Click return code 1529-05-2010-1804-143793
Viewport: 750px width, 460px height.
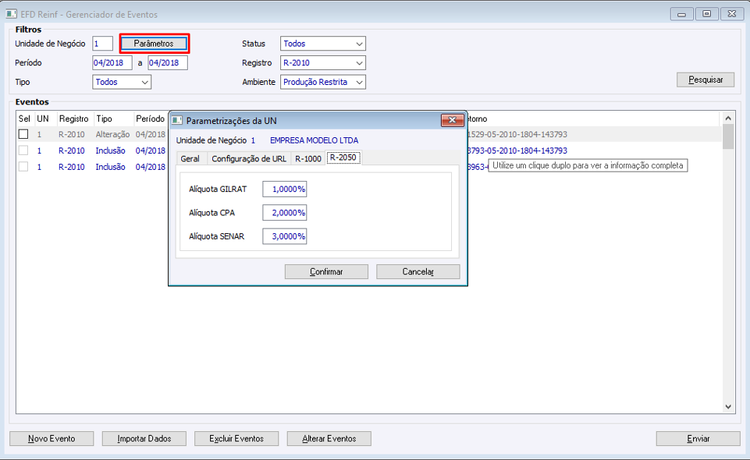518,134
